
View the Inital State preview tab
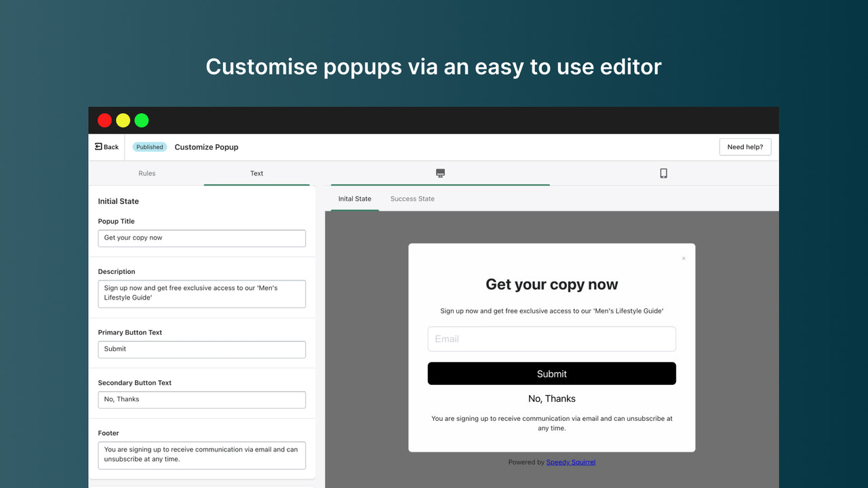[x=354, y=199]
